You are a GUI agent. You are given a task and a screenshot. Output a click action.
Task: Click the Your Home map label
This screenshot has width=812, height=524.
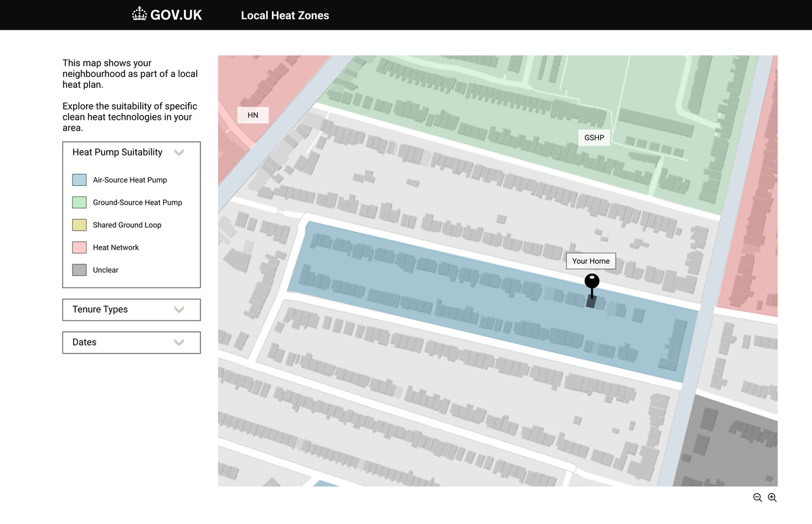[591, 261]
